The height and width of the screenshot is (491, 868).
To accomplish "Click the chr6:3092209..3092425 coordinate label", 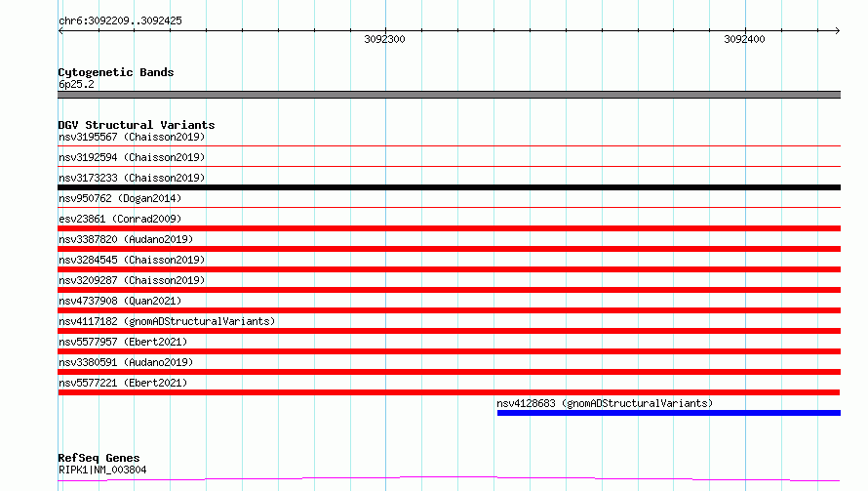I will tap(120, 21).
